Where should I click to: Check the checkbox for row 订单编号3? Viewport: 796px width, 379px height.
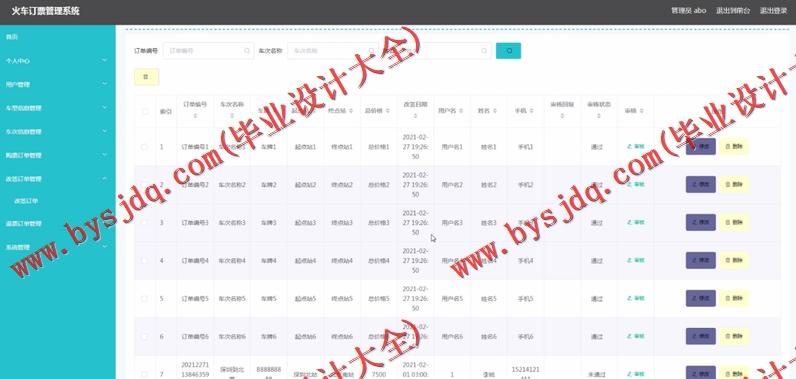coord(145,223)
